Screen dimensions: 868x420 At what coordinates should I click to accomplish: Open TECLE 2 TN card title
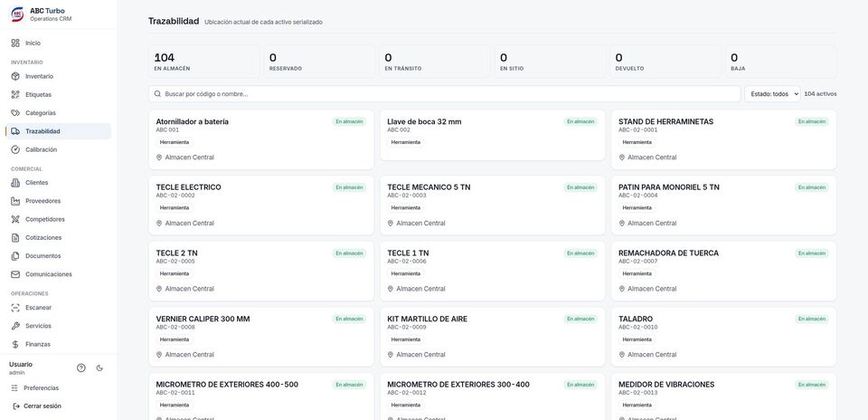176,253
